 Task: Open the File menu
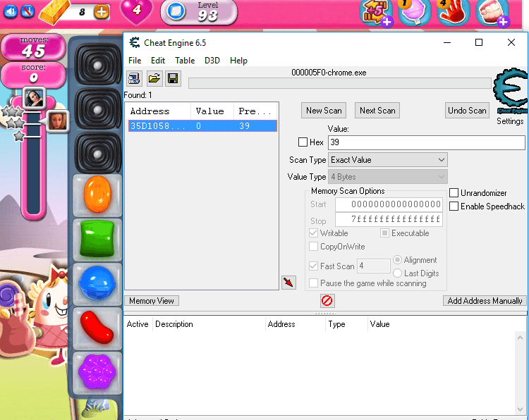(135, 61)
